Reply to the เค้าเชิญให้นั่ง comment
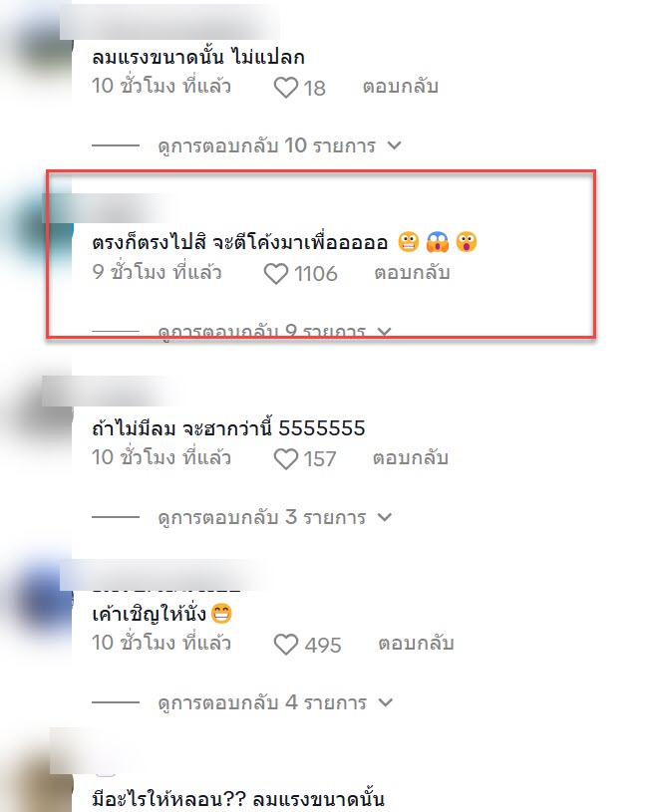This screenshot has height=812, width=649. [x=417, y=644]
